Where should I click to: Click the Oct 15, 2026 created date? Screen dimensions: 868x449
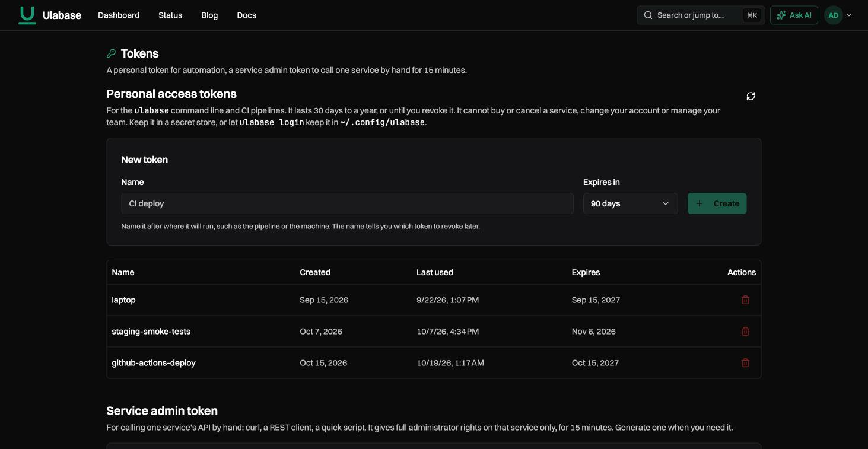pyautogui.click(x=323, y=363)
